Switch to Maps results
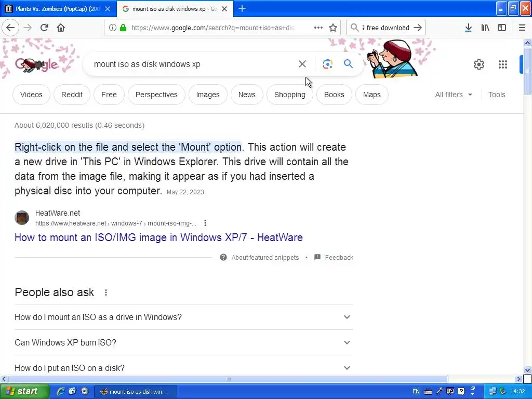 coord(372,95)
